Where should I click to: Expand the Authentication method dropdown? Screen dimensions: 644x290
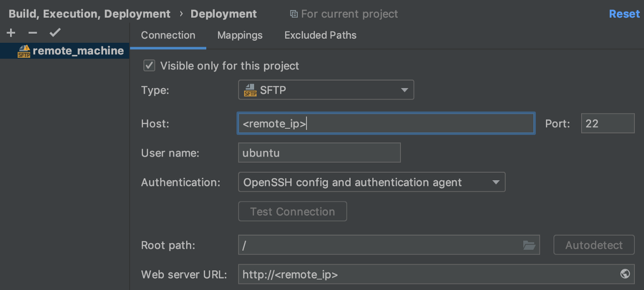(x=371, y=182)
